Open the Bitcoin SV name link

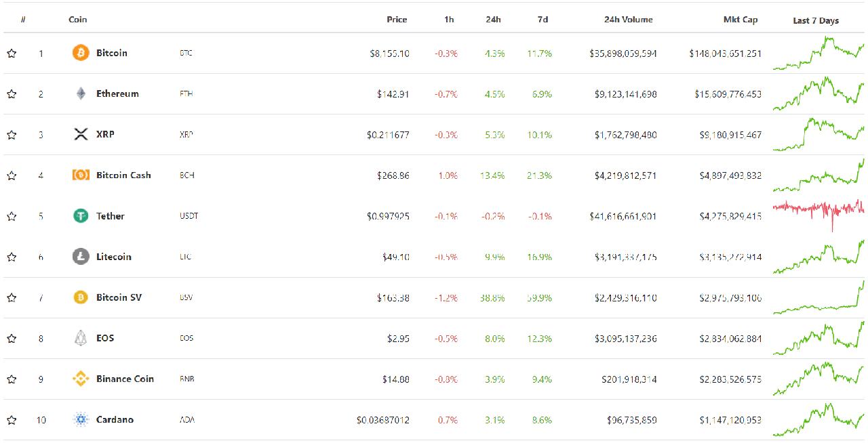119,297
